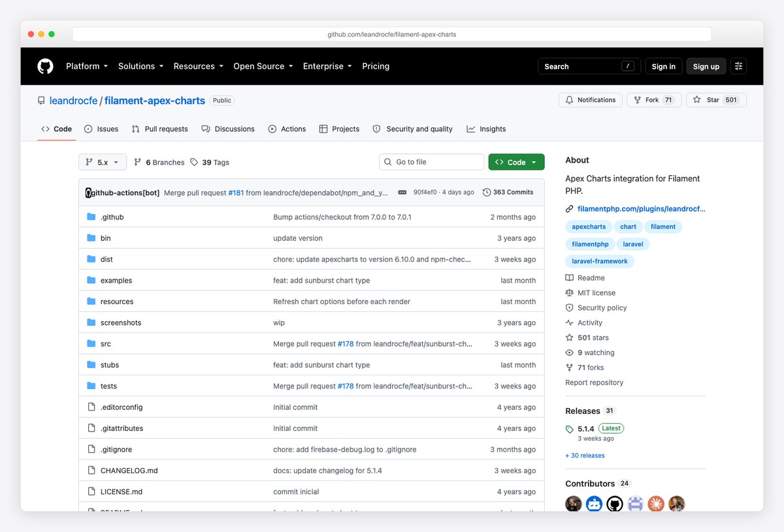This screenshot has width=784, height=532.
Task: Switch to the Projects tab
Action: [x=339, y=129]
